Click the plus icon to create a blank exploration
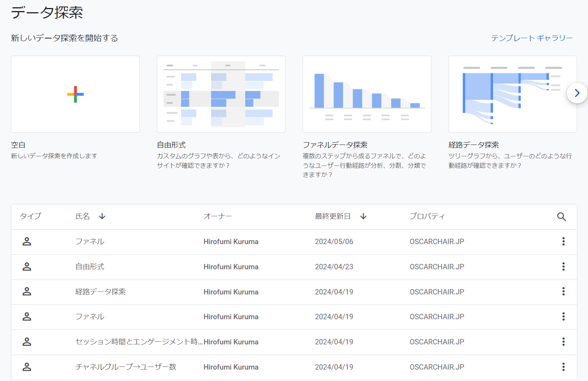The height and width of the screenshot is (381, 588). tap(75, 94)
